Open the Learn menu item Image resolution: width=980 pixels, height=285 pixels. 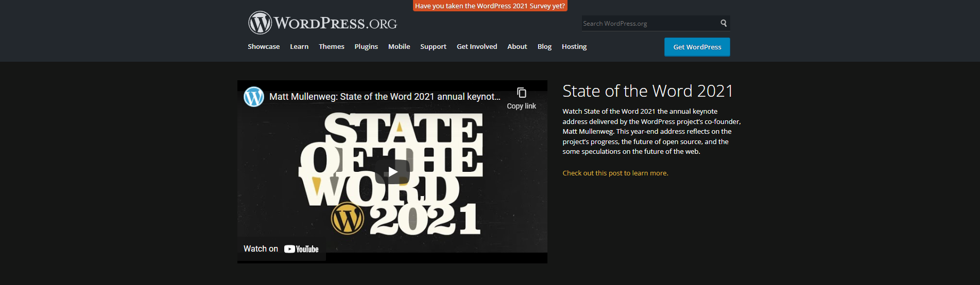pos(299,47)
